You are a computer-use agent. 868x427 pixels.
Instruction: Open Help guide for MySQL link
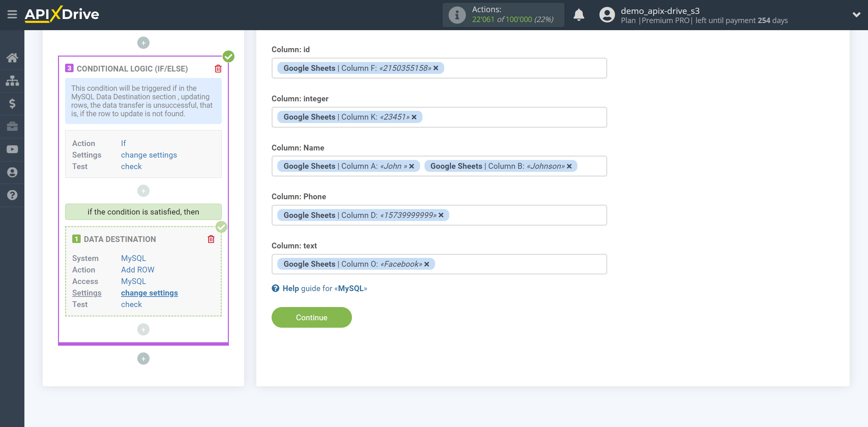tap(325, 288)
